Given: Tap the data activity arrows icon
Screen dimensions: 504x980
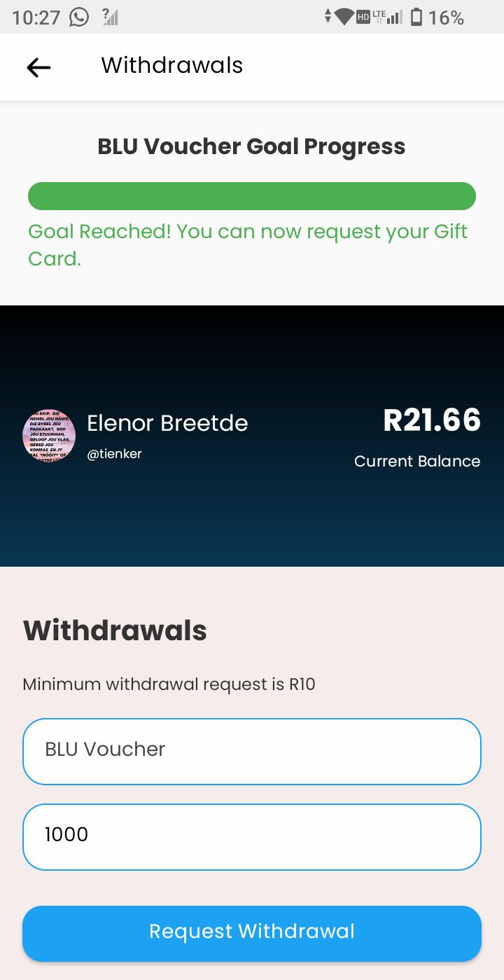Looking at the screenshot, I should pyautogui.click(x=328, y=17).
